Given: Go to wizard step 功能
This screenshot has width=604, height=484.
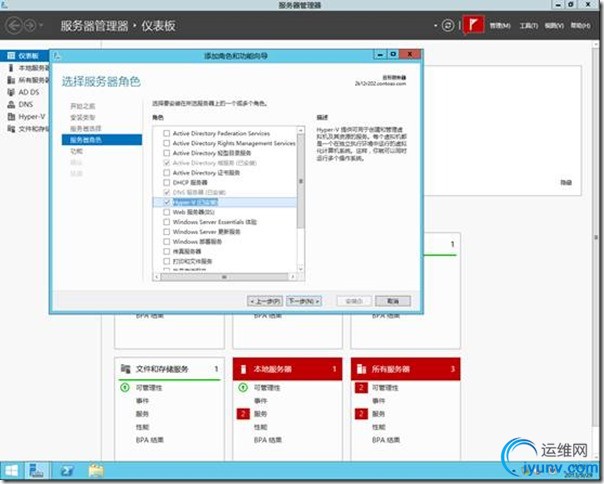Looking at the screenshot, I should (76, 151).
